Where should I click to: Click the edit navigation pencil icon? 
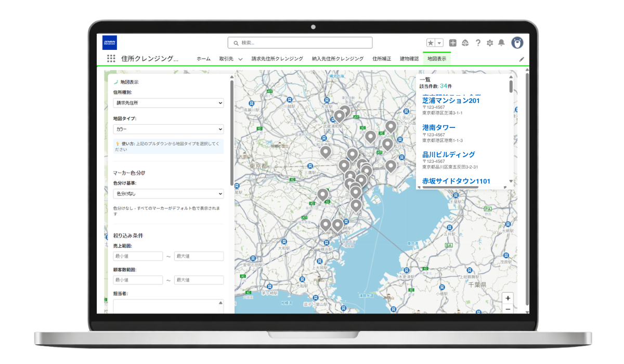(522, 59)
